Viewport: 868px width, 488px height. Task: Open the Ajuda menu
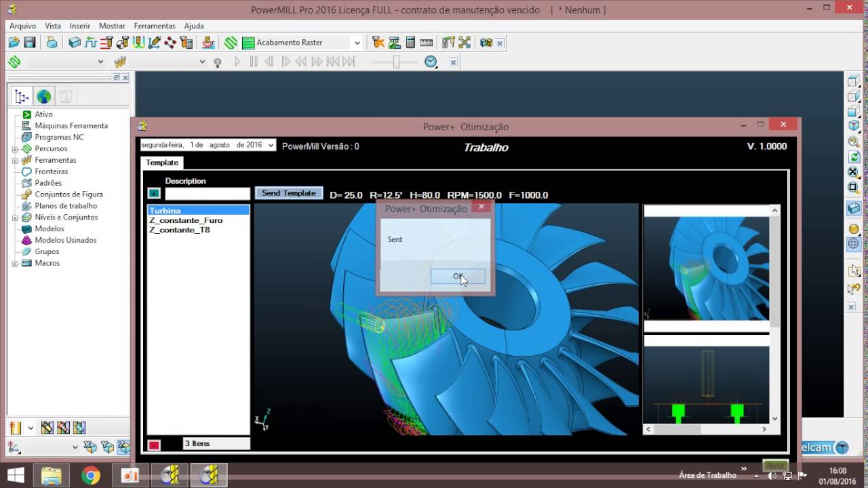194,26
